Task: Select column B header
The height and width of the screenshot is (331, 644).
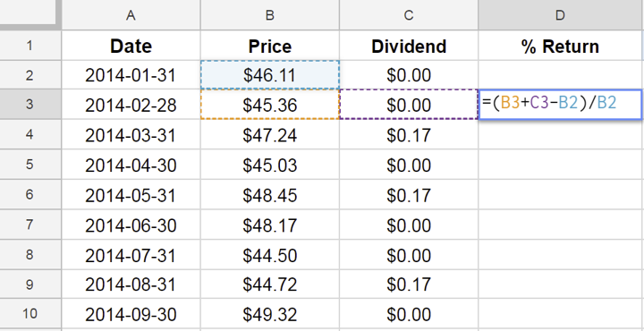Action: click(x=270, y=15)
